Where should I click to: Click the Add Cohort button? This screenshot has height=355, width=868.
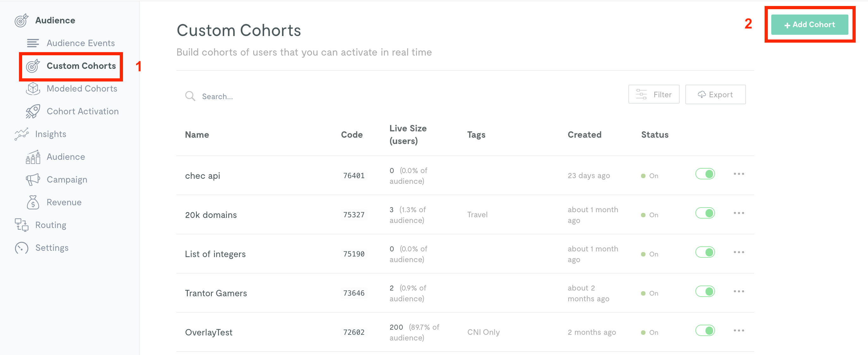(810, 25)
